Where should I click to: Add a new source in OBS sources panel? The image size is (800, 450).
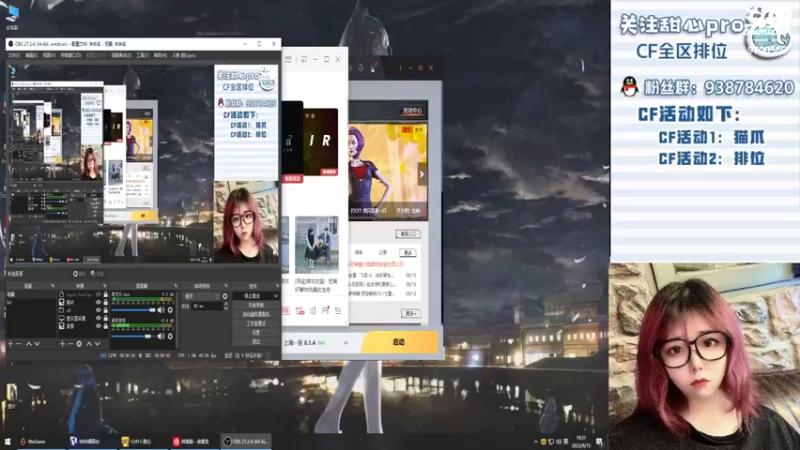pos(62,344)
